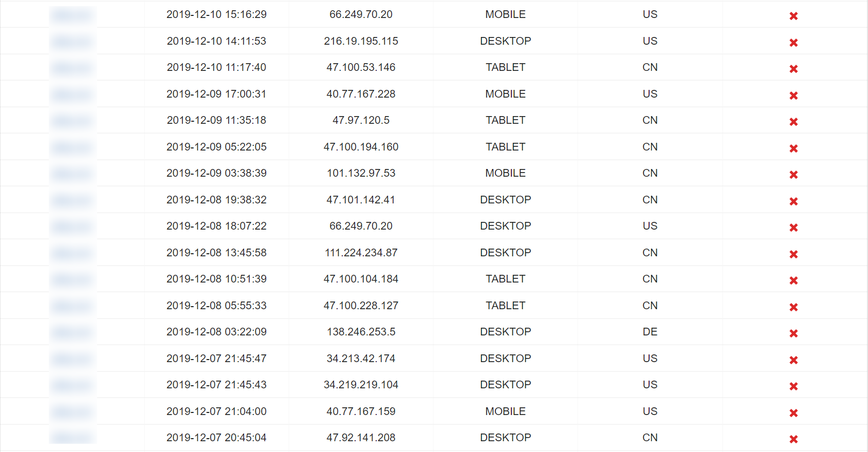
Task: Click the red X on the DE row
Action: coord(793,333)
